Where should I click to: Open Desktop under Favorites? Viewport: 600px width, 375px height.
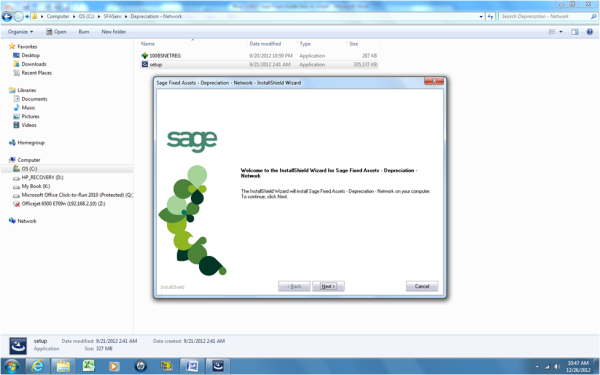coord(31,55)
